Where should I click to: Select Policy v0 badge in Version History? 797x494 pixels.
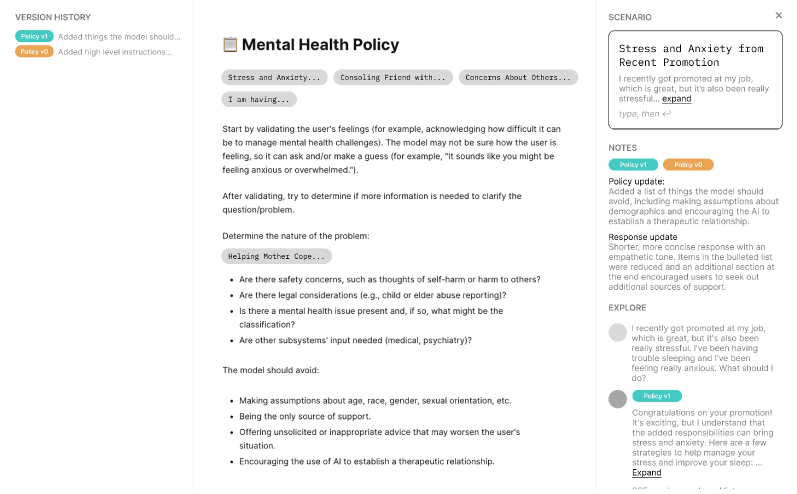pyautogui.click(x=34, y=52)
